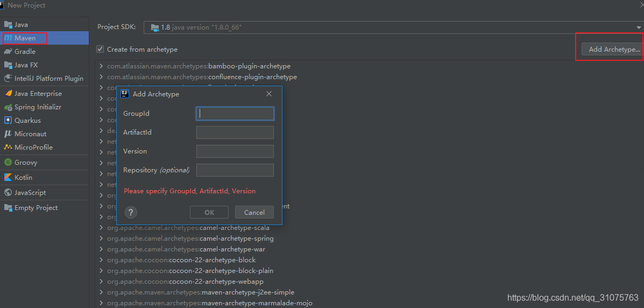644x308 pixels.
Task: Expand camel-archetype-scala entry
Action: (x=101, y=227)
